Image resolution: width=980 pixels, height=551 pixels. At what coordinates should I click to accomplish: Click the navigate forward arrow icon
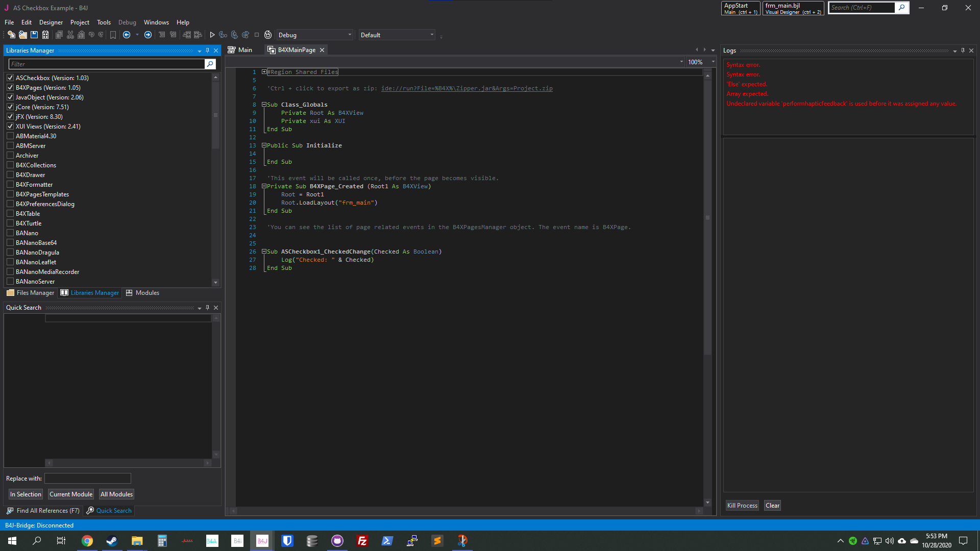[148, 35]
